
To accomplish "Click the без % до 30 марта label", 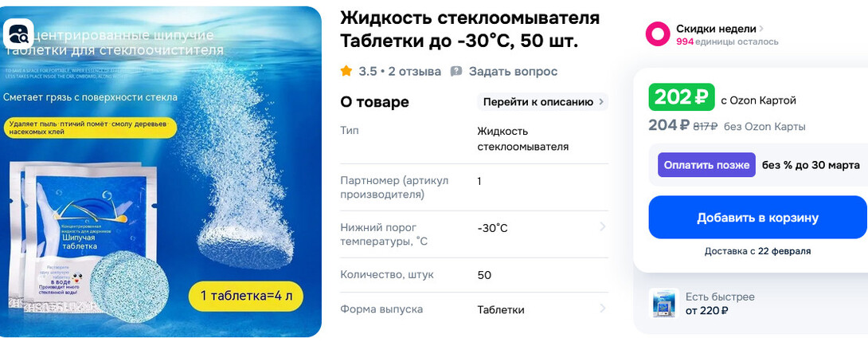I will tap(811, 165).
